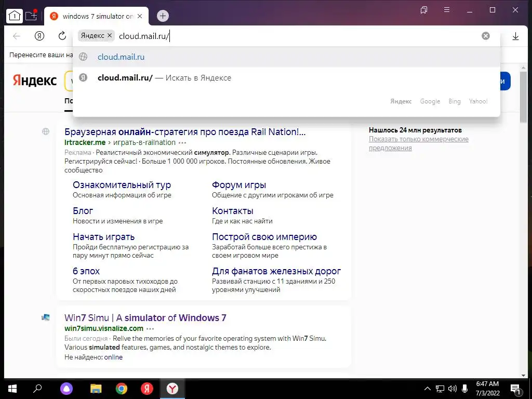Open lrtracker.me site link

[x=85, y=142]
